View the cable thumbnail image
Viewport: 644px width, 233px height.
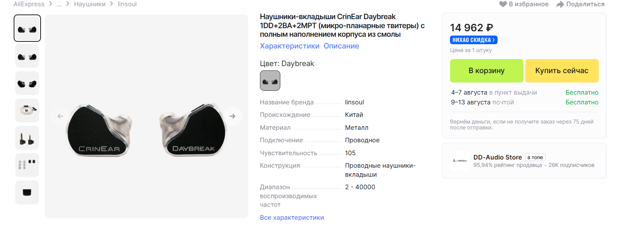coord(27,110)
